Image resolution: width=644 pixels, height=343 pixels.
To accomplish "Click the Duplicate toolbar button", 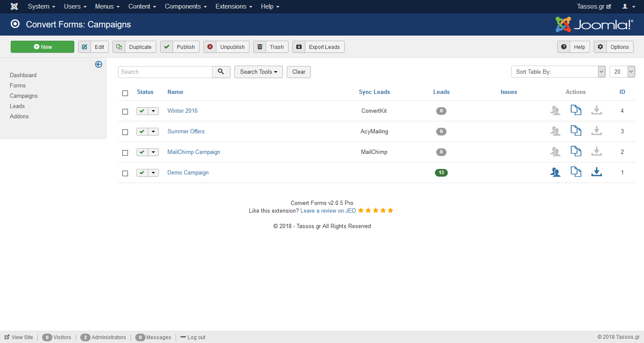I will (134, 47).
